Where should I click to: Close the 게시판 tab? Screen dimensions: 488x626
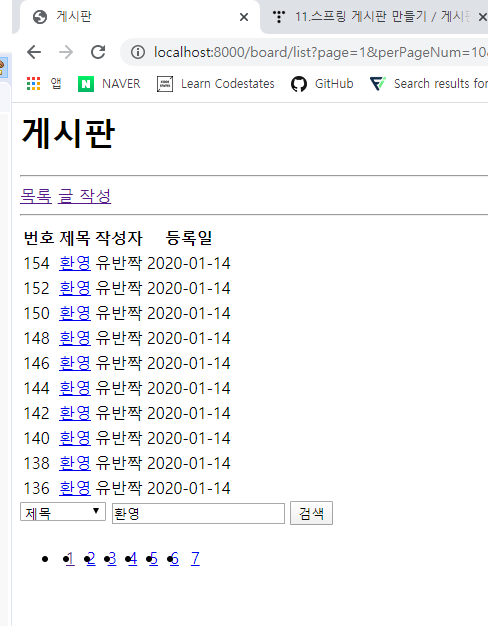pos(244,17)
